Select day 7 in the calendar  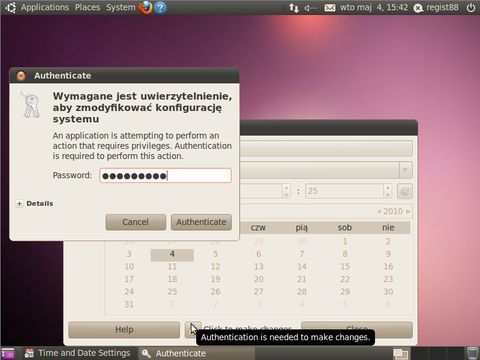pyautogui.click(x=302, y=254)
